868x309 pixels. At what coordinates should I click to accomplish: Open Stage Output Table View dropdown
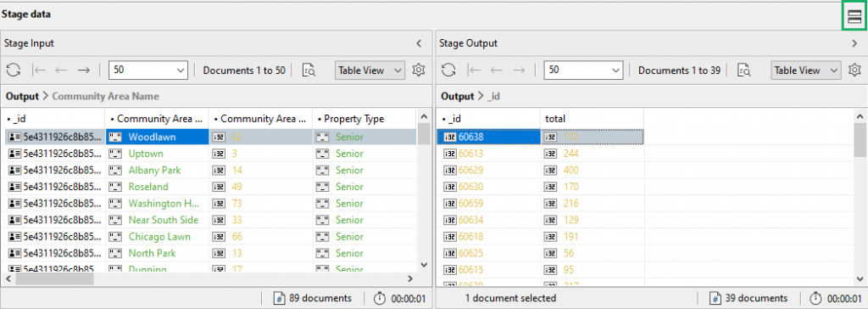[805, 70]
